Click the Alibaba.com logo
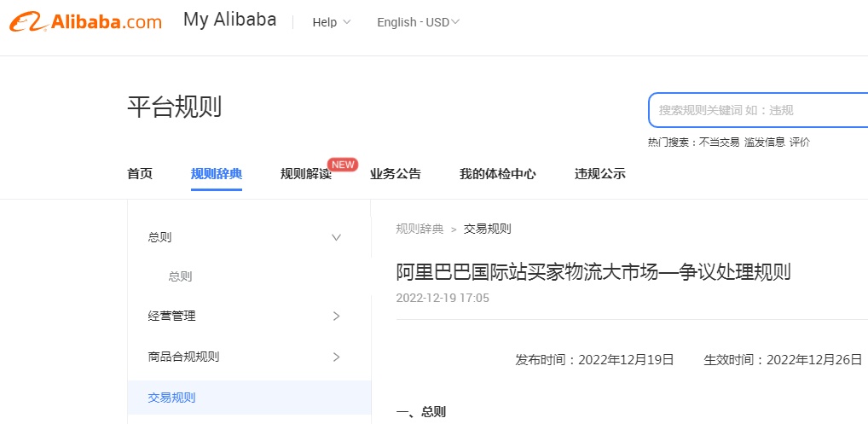This screenshot has height=424, width=868. [85, 22]
